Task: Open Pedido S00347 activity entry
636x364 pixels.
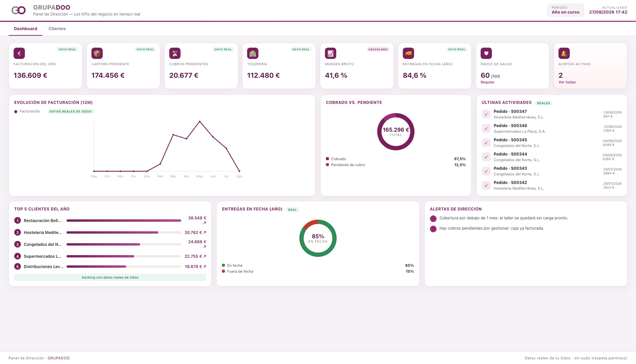Action: [x=552, y=114]
